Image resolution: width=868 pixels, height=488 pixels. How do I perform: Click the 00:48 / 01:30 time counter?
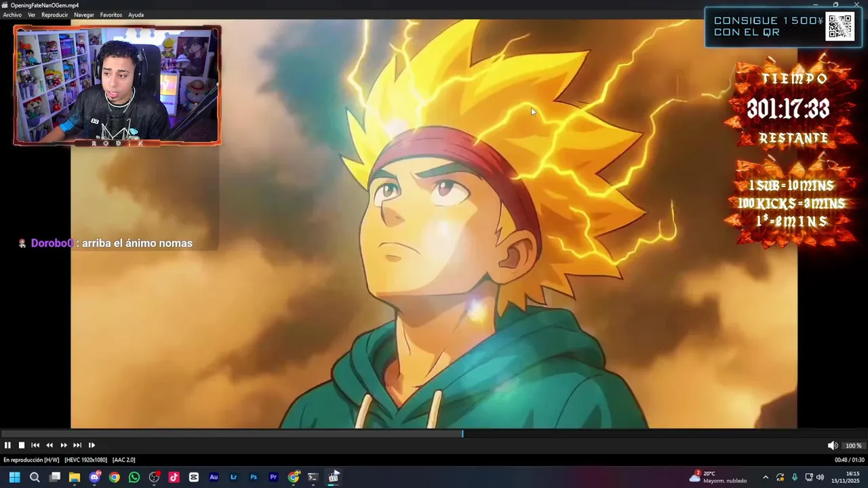click(848, 460)
